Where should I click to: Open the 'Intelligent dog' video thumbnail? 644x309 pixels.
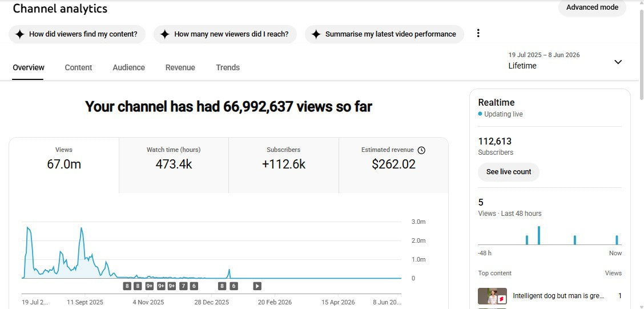click(493, 296)
